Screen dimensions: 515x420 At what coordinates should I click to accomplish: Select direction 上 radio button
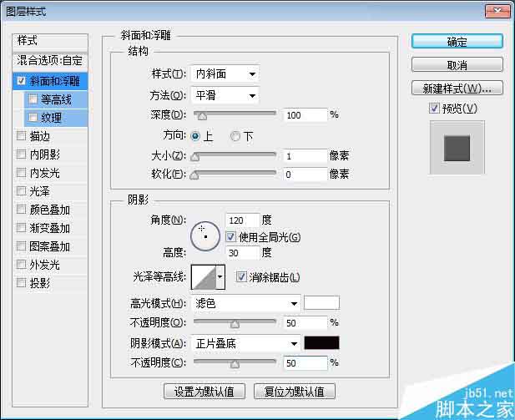point(195,136)
